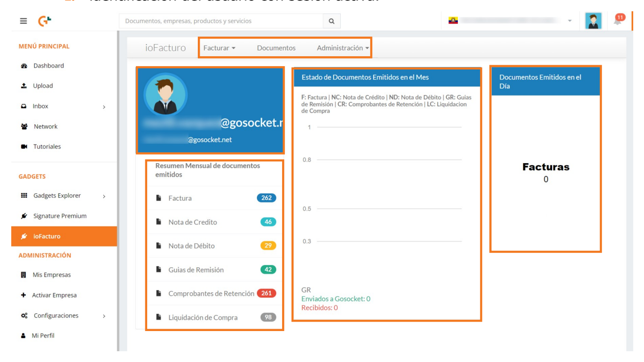Click the Guias de Remisión document icon
This screenshot has height=362, width=644.
click(159, 270)
